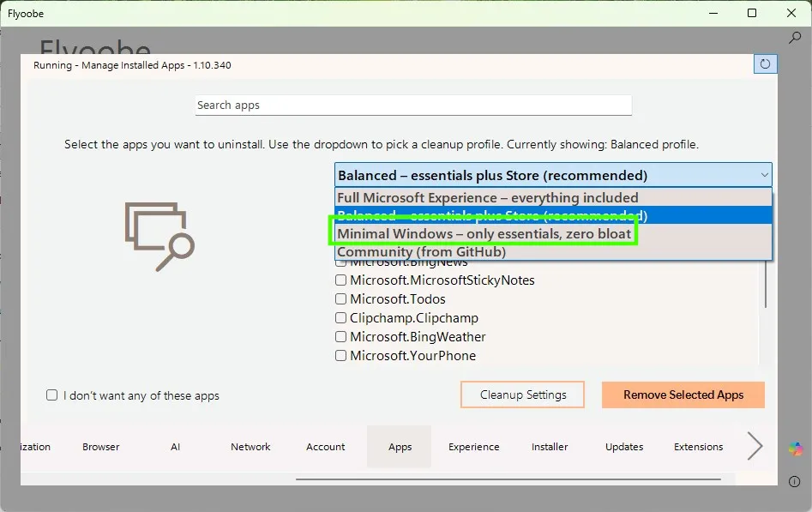The width and height of the screenshot is (812, 512).
Task: Click the colorful icon in the right sidebar
Action: [797, 449]
